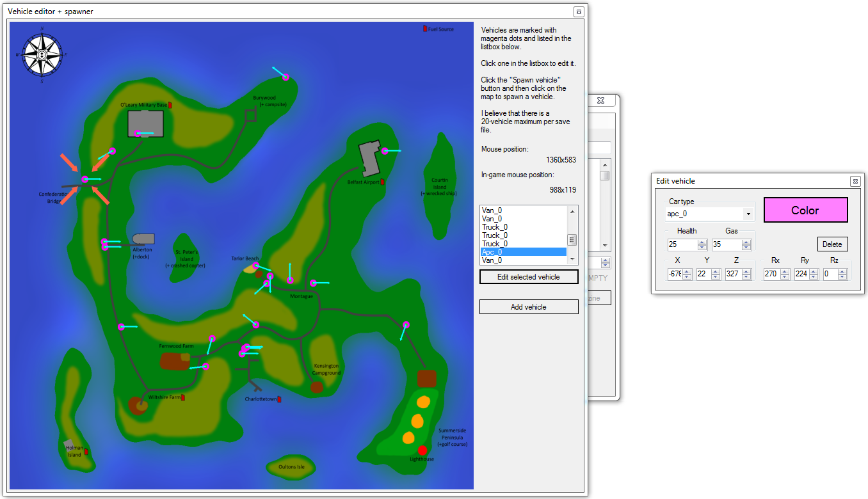The image size is (868, 499).
Task: Click the 988x119 in-game position text
Action: [x=563, y=190]
